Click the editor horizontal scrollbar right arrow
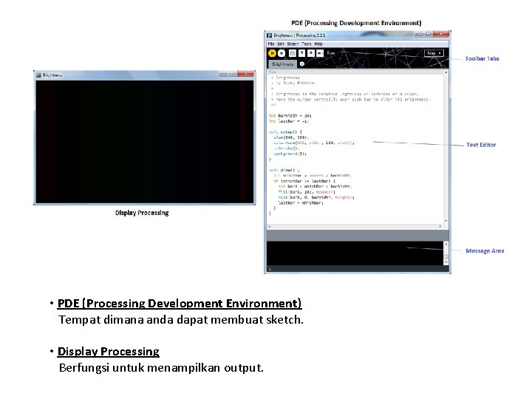Screen dimensions: 532x399 click(x=440, y=226)
